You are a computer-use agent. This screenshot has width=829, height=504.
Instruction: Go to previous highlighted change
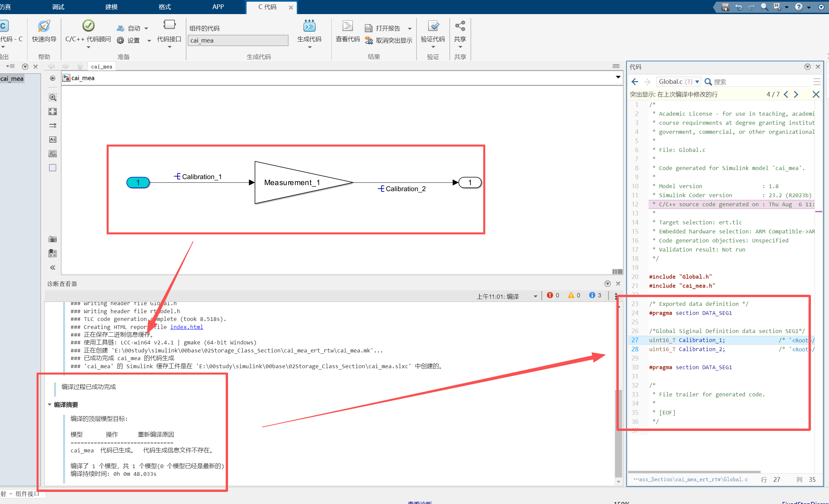tap(786, 94)
